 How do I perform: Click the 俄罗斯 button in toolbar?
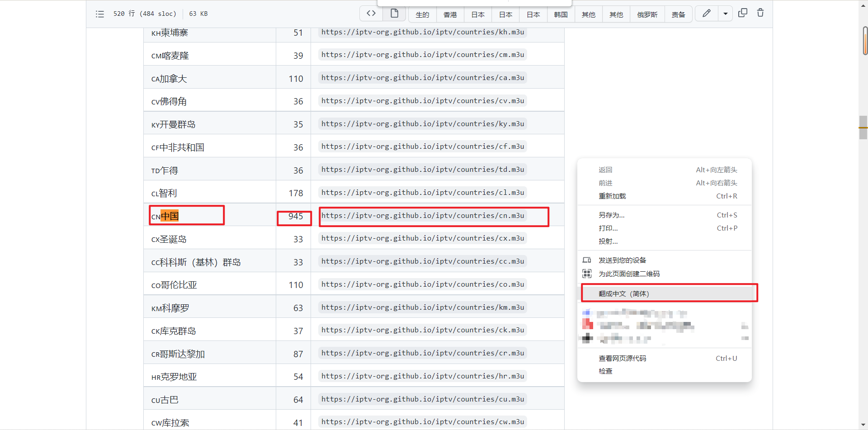point(647,14)
